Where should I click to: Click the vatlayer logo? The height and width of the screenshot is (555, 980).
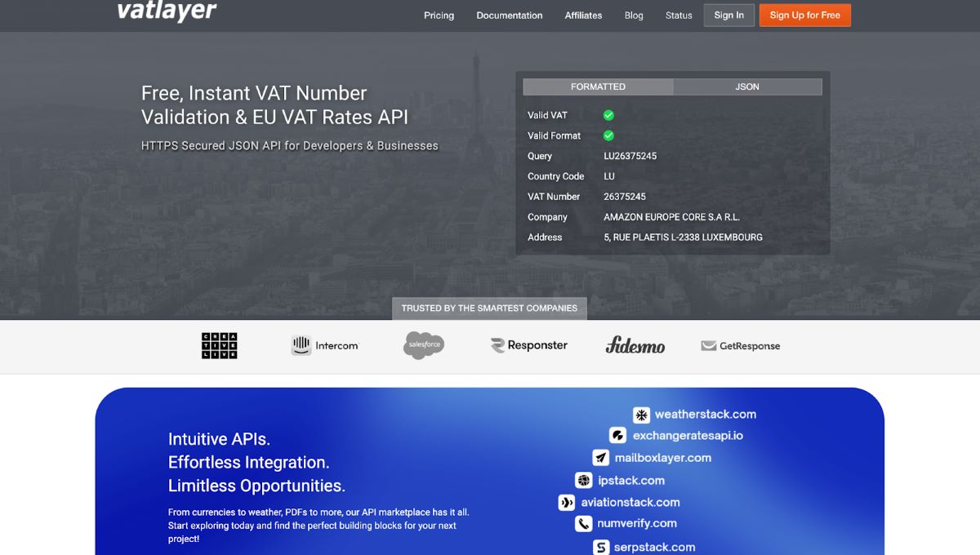click(167, 13)
